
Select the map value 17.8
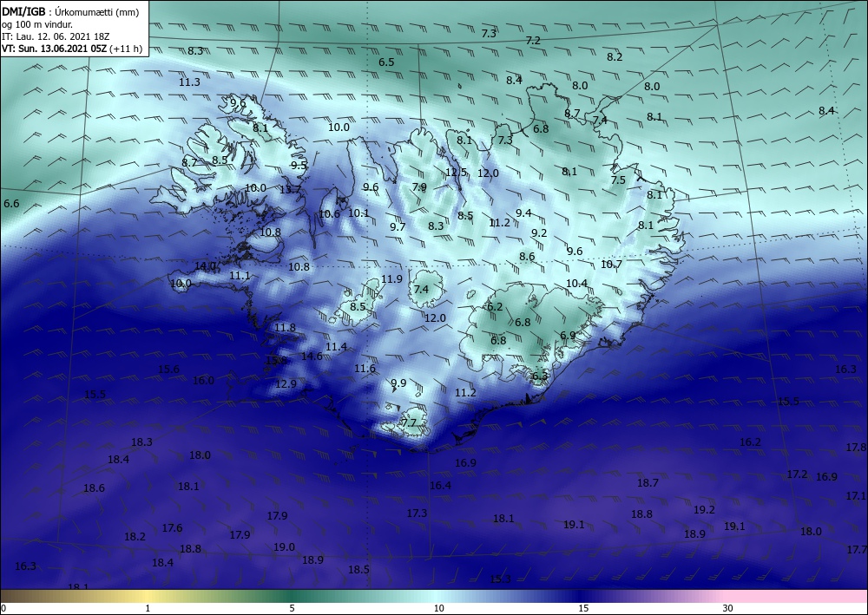(856, 448)
